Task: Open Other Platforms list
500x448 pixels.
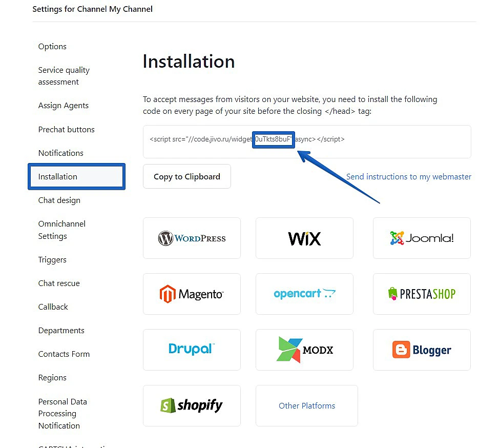Action: coord(307,405)
